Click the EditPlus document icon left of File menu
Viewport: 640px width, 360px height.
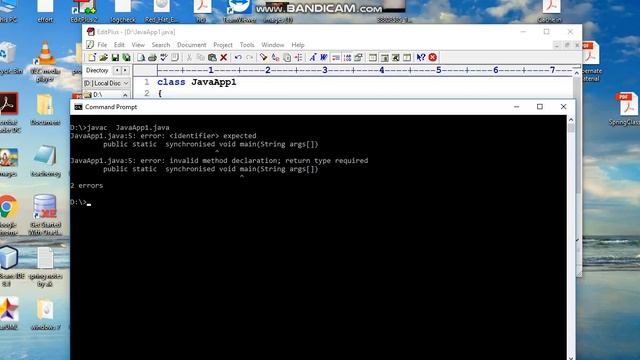[x=90, y=44]
